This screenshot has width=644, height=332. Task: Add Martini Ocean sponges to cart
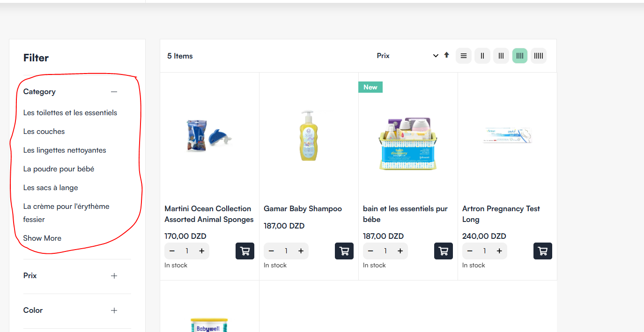point(244,251)
